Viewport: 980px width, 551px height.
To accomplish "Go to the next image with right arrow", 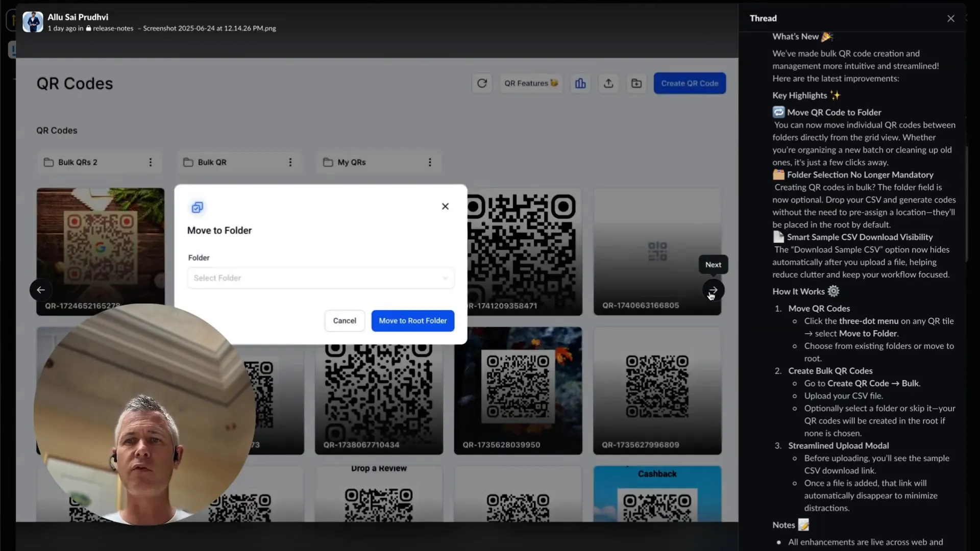I will tap(713, 290).
